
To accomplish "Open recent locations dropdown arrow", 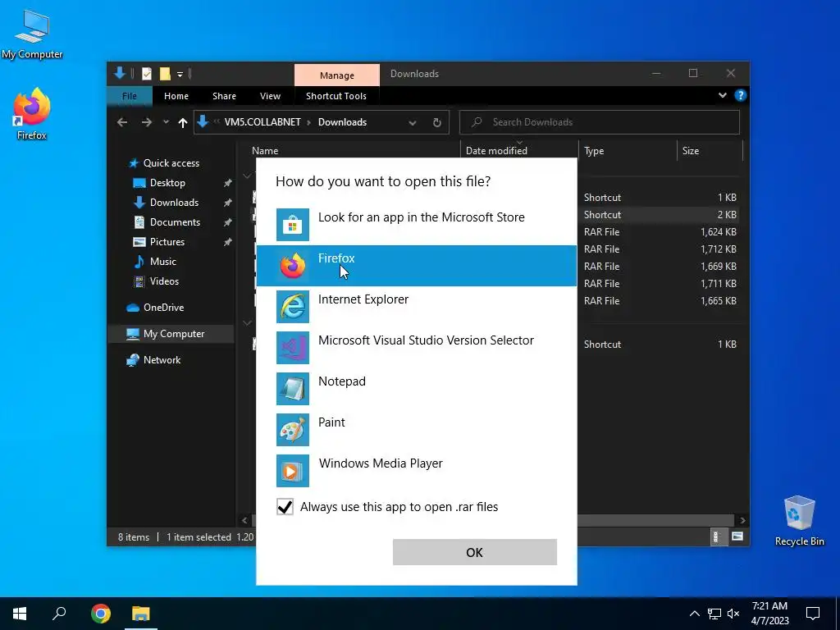I will (166, 123).
